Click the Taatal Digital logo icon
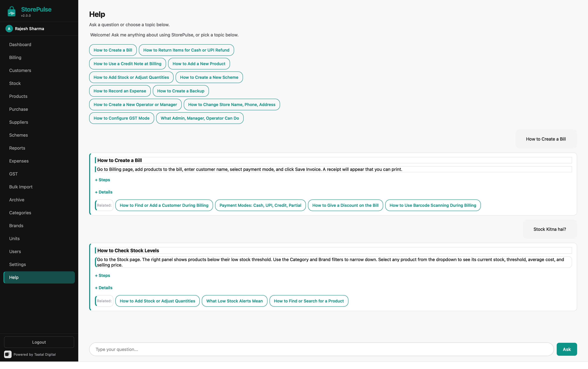This screenshot has height=369, width=588. [x=8, y=354]
